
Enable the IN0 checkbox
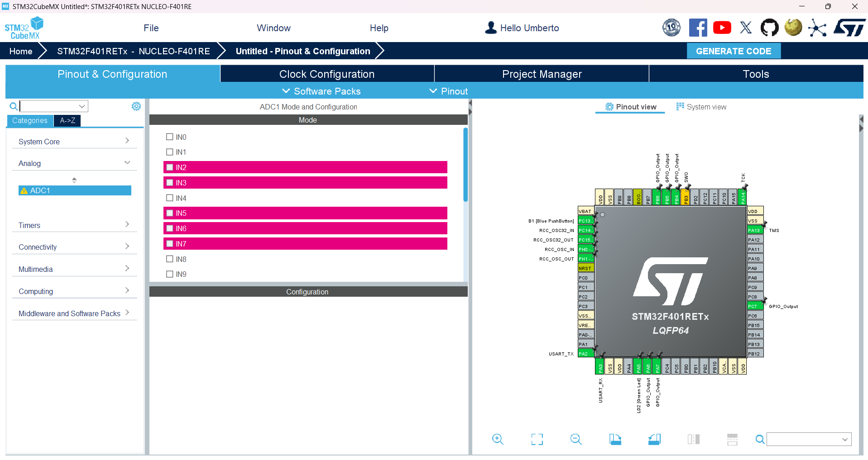tap(170, 137)
